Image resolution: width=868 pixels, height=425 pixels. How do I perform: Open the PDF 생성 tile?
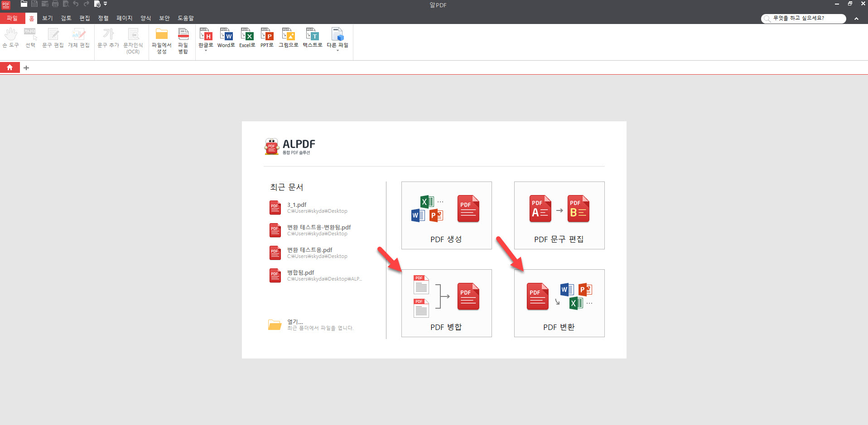(x=446, y=215)
